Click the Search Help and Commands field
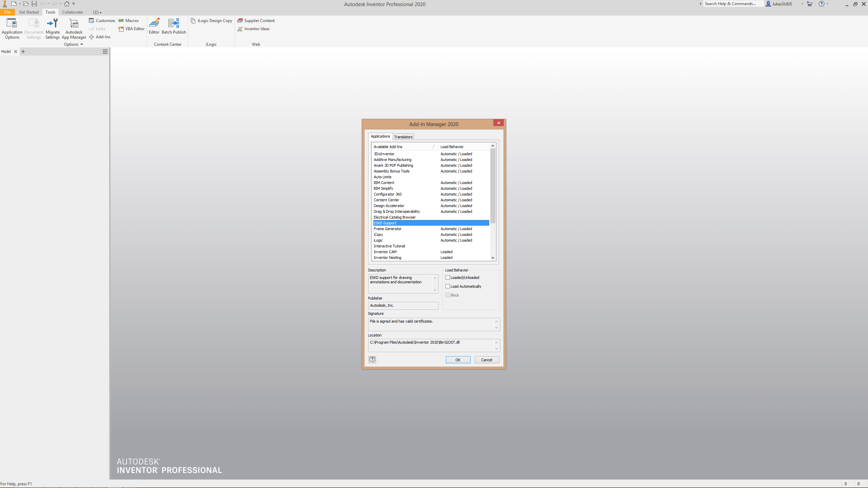The image size is (868, 488). pos(732,4)
